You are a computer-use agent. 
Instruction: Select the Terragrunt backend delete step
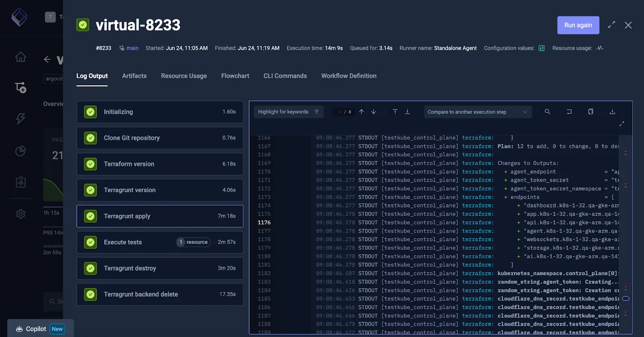[x=160, y=294]
